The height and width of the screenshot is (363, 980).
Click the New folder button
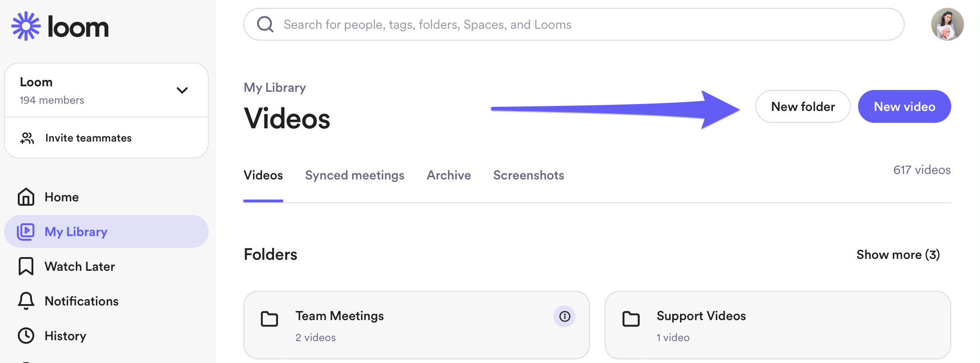coord(802,107)
